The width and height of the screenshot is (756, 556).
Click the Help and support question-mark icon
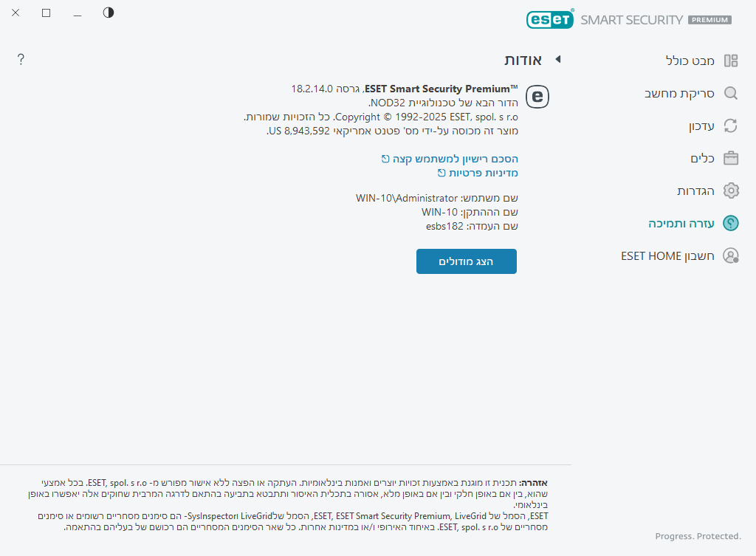731,223
